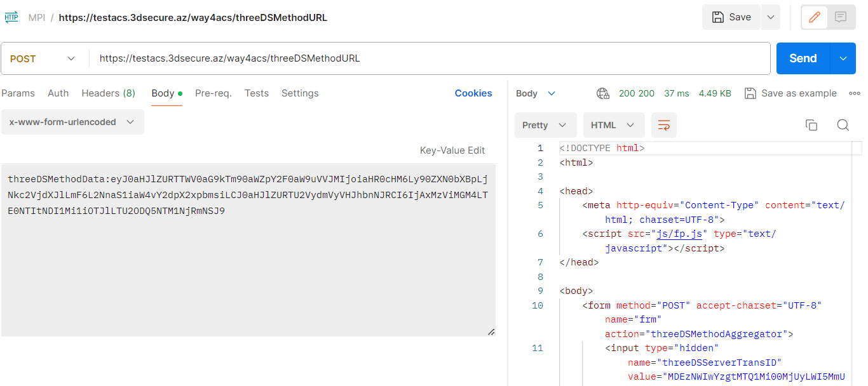The image size is (868, 386).
Task: Send the request
Action: tap(803, 58)
